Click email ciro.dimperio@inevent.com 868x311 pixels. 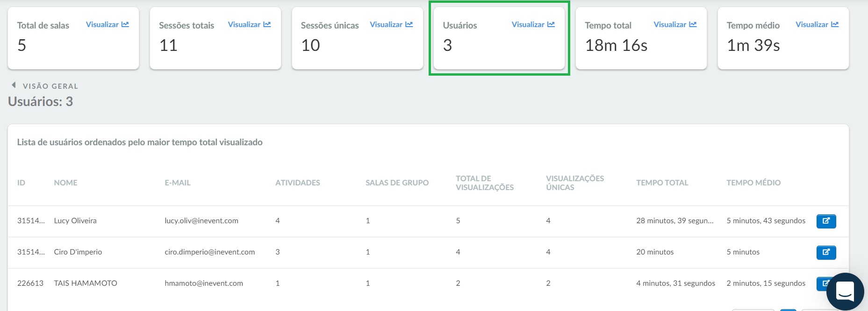[210, 252]
